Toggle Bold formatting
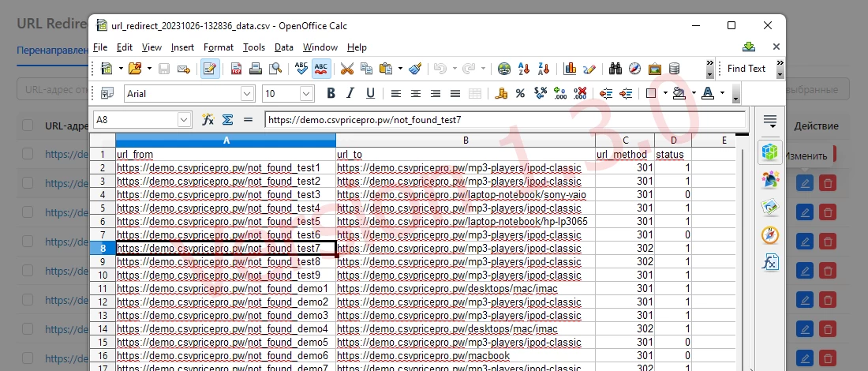The width and height of the screenshot is (868, 371). point(331,94)
